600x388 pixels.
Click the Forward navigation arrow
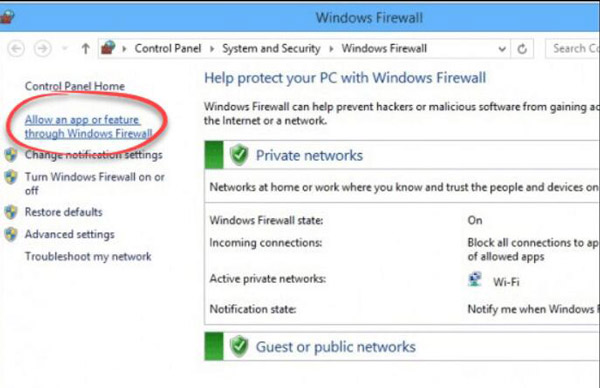tap(42, 49)
